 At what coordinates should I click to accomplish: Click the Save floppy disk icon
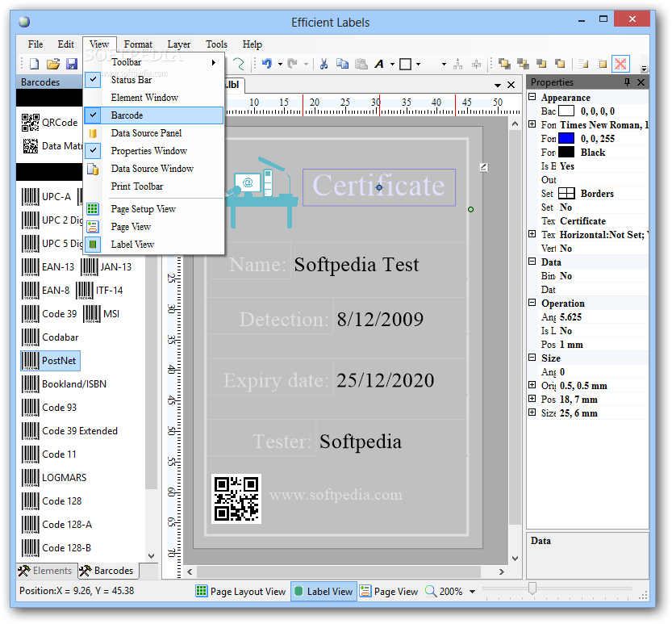(x=72, y=65)
